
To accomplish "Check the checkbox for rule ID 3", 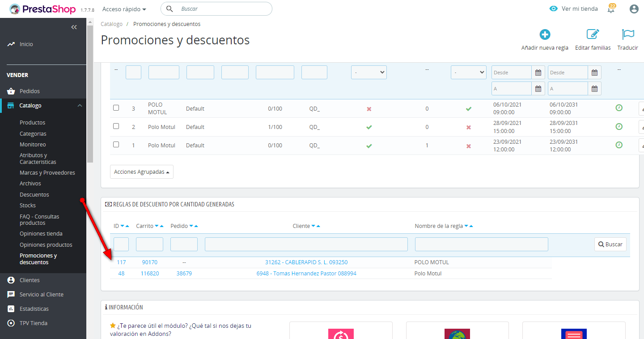I will 116,108.
